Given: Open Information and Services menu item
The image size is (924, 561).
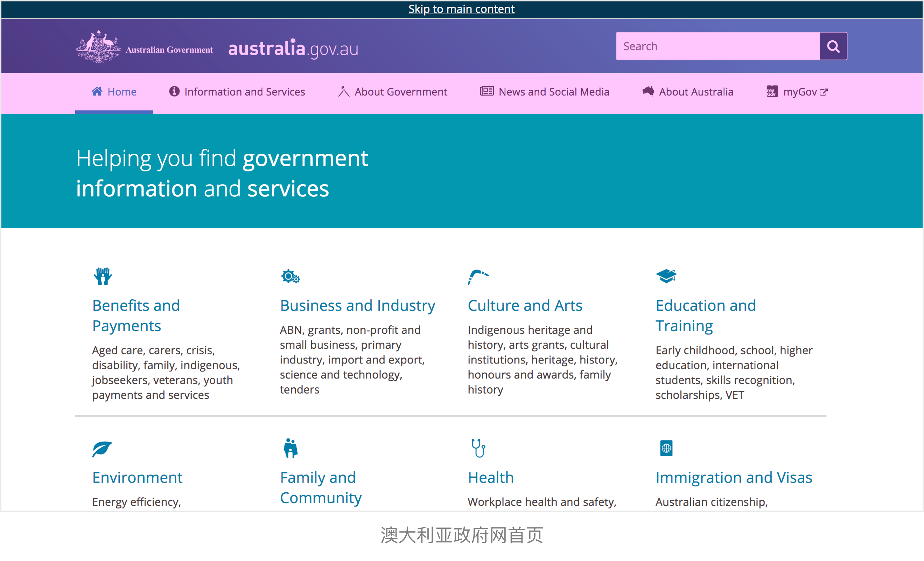Looking at the screenshot, I should click(237, 92).
